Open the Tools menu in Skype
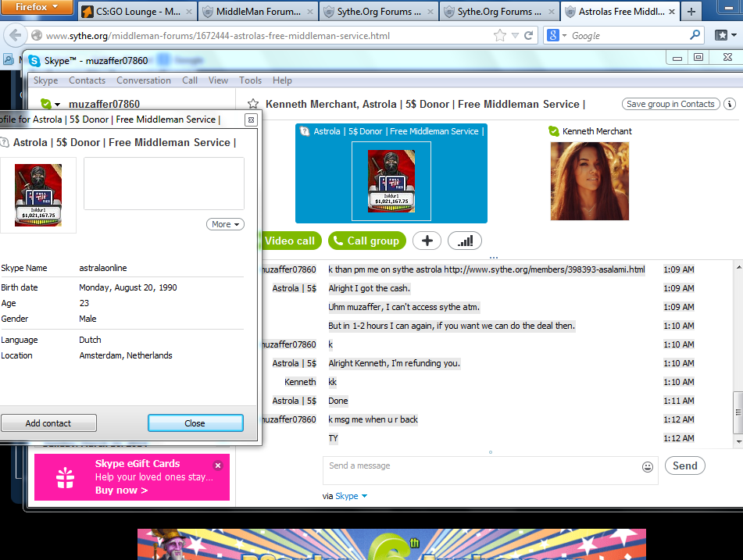Screen dimensions: 743x560 pos(250,80)
